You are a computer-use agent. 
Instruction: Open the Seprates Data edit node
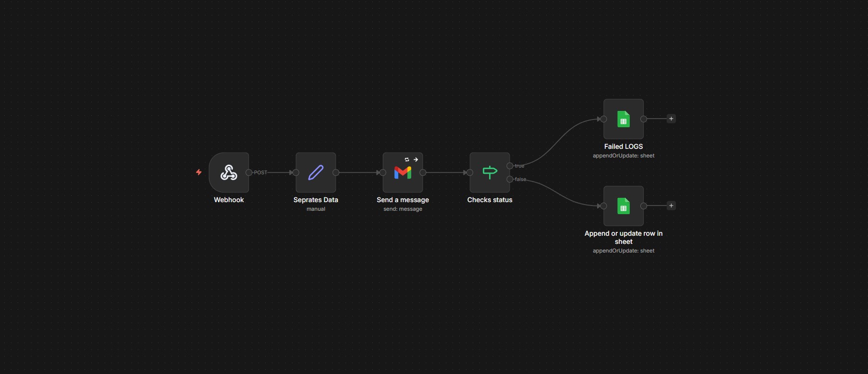tap(316, 172)
